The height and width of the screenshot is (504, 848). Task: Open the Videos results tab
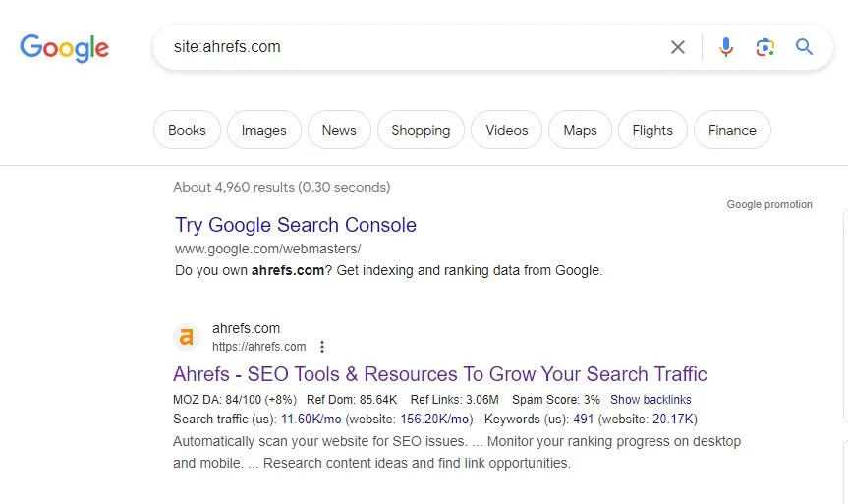(x=507, y=130)
